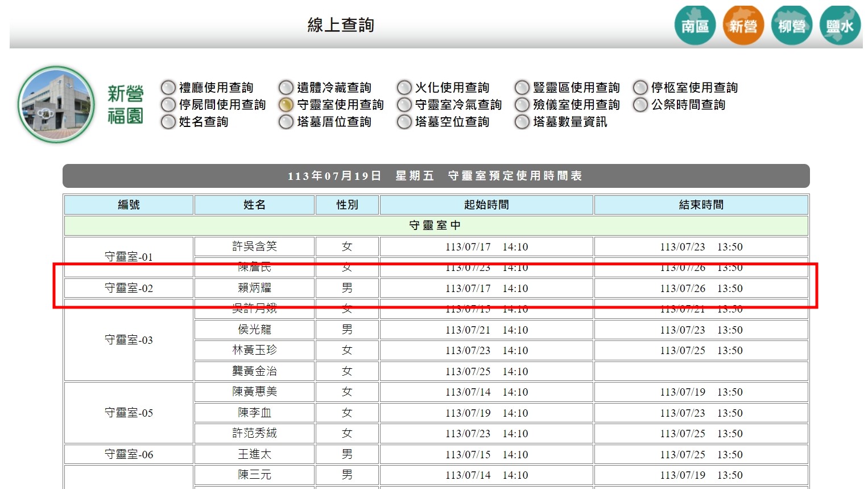868x489 pixels.
Task: Choose the 豎靈區使用查詢 radio option
Action: [x=522, y=88]
